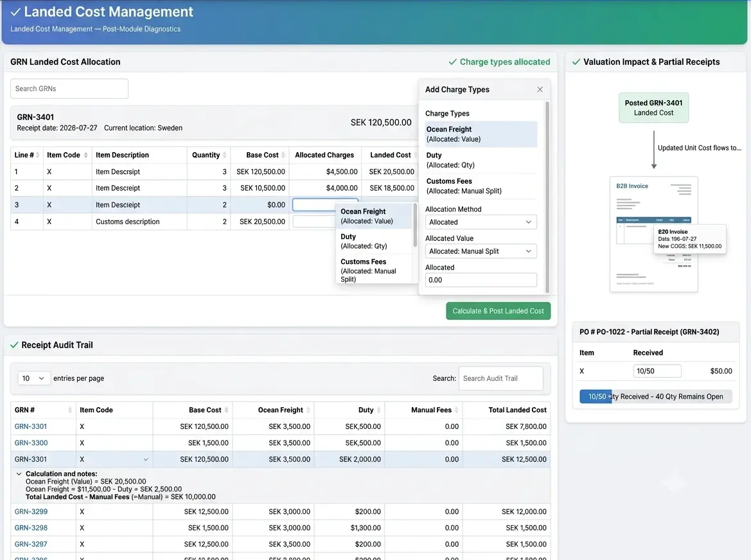Click the Receipt Audit Trail checkmark icon
Viewport: 751px width, 560px height.
point(14,345)
